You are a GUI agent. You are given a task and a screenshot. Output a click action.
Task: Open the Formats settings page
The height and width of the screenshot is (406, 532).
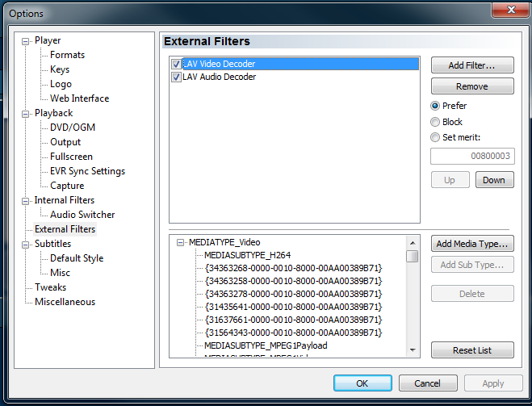(x=67, y=55)
